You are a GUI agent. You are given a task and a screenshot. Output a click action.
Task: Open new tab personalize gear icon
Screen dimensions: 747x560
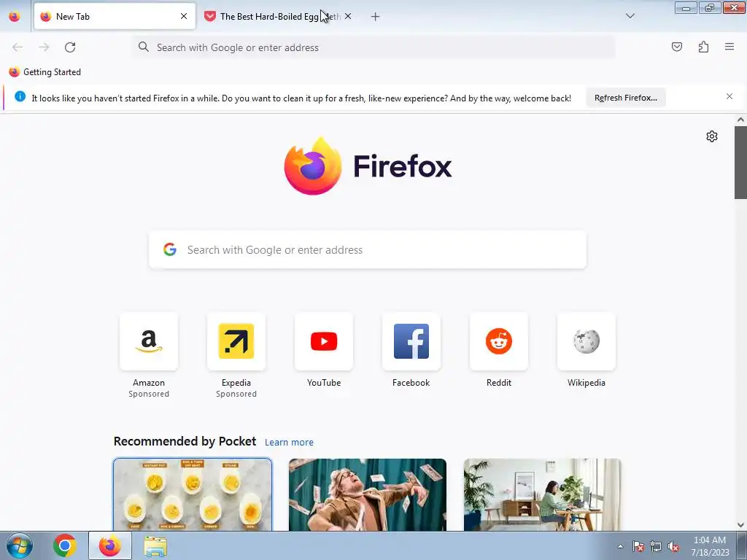[x=712, y=136]
